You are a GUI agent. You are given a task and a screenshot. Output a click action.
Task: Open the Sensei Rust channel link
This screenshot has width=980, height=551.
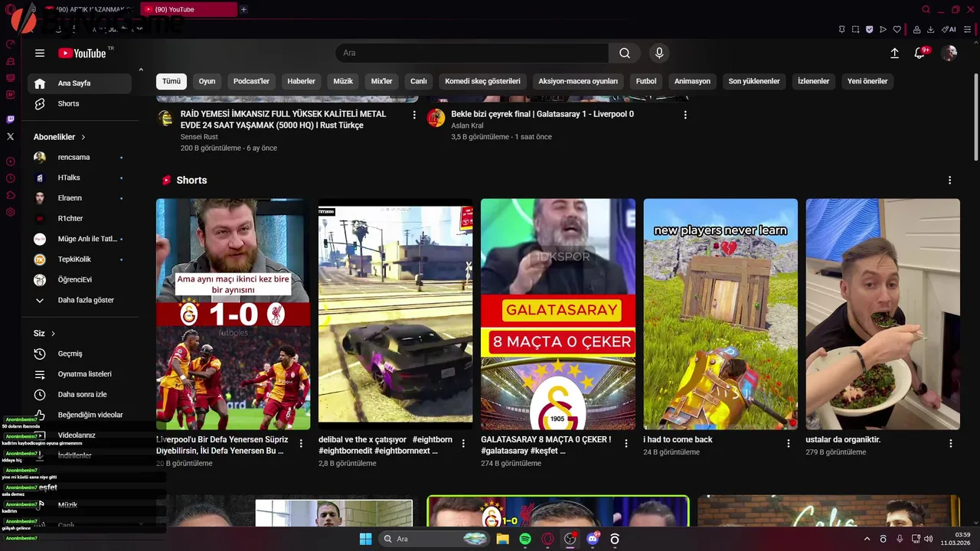(x=199, y=137)
